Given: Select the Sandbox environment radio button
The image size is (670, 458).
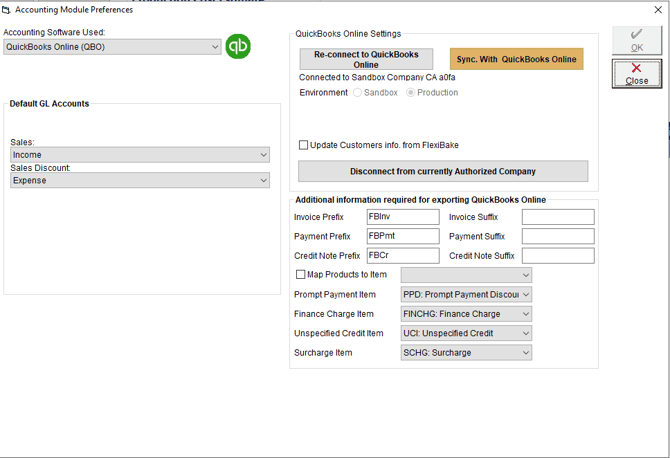Looking at the screenshot, I should [358, 93].
